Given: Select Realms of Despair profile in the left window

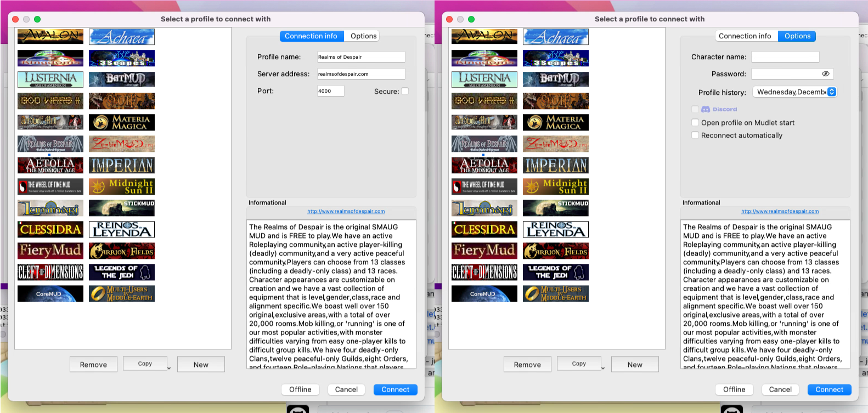Looking at the screenshot, I should [50, 144].
